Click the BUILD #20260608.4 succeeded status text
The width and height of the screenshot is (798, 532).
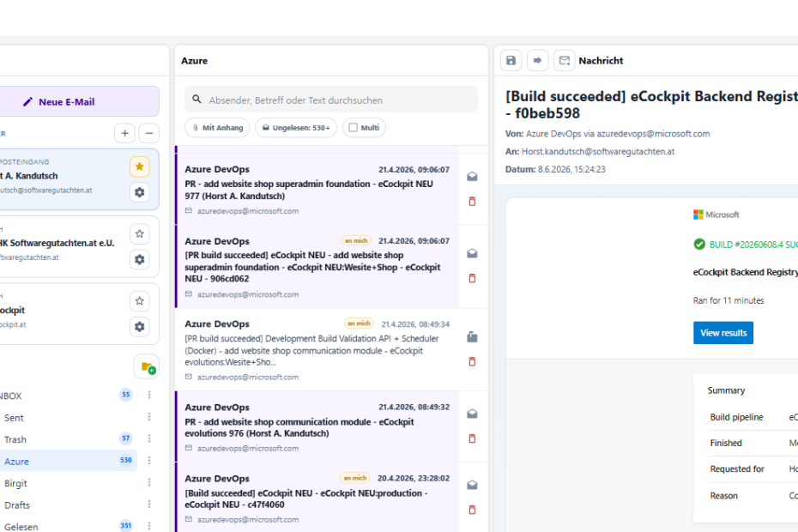(753, 245)
